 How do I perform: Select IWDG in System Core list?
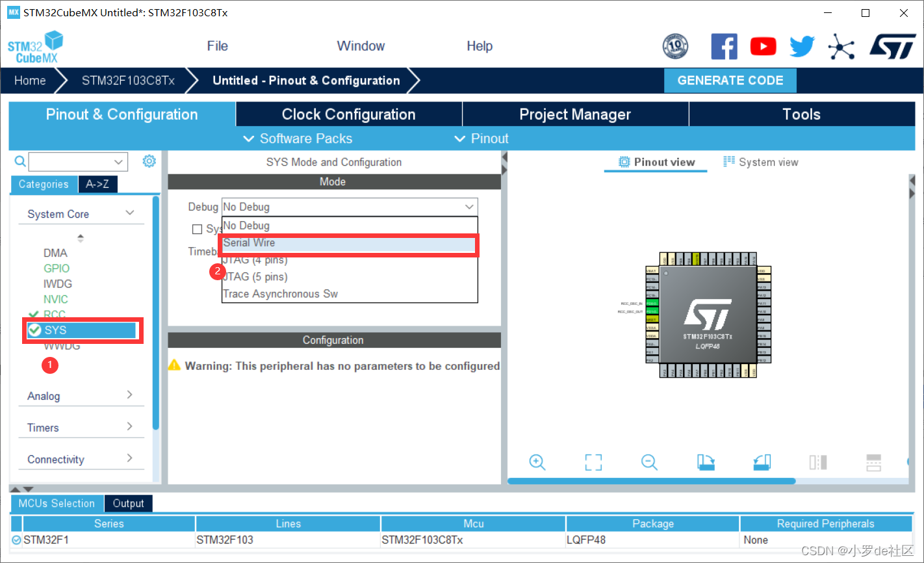point(58,284)
